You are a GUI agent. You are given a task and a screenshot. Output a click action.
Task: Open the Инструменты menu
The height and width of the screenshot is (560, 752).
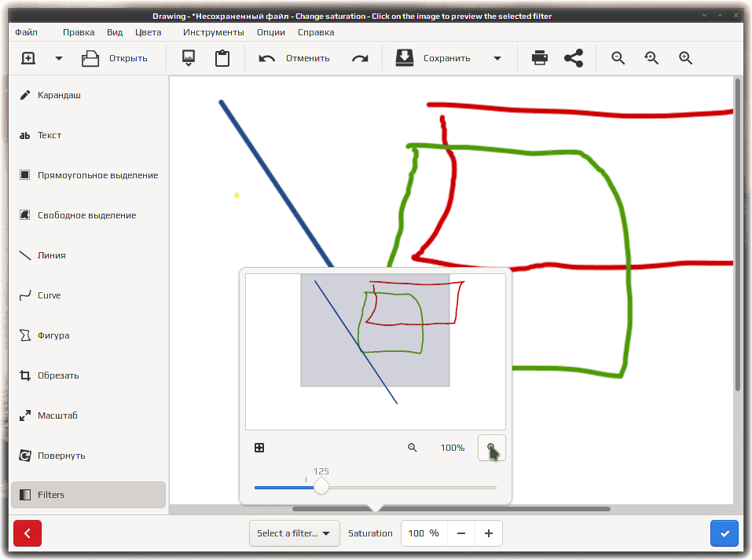pos(214,32)
